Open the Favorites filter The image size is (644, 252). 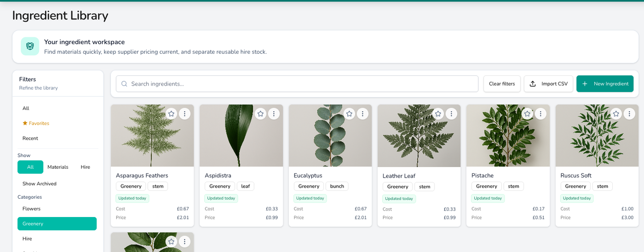[57, 123]
